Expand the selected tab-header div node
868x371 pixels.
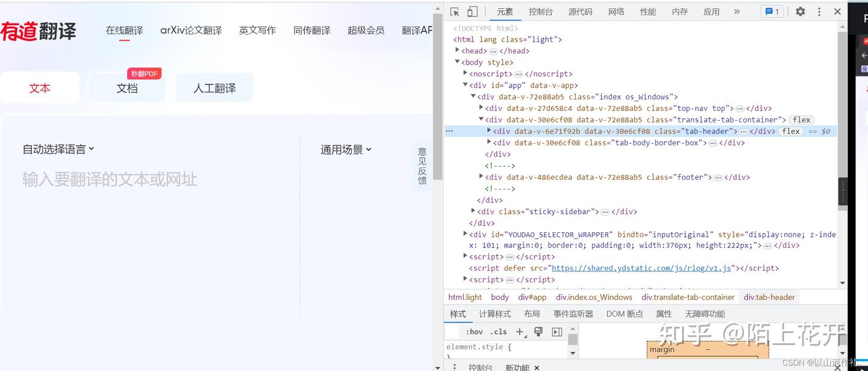pyautogui.click(x=489, y=130)
